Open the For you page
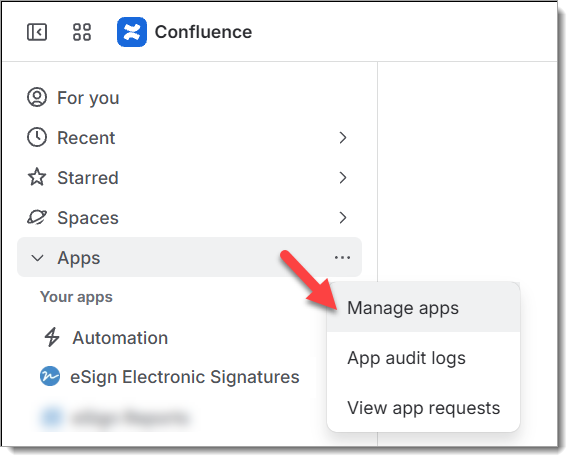The width and height of the screenshot is (573, 462). pos(189,98)
